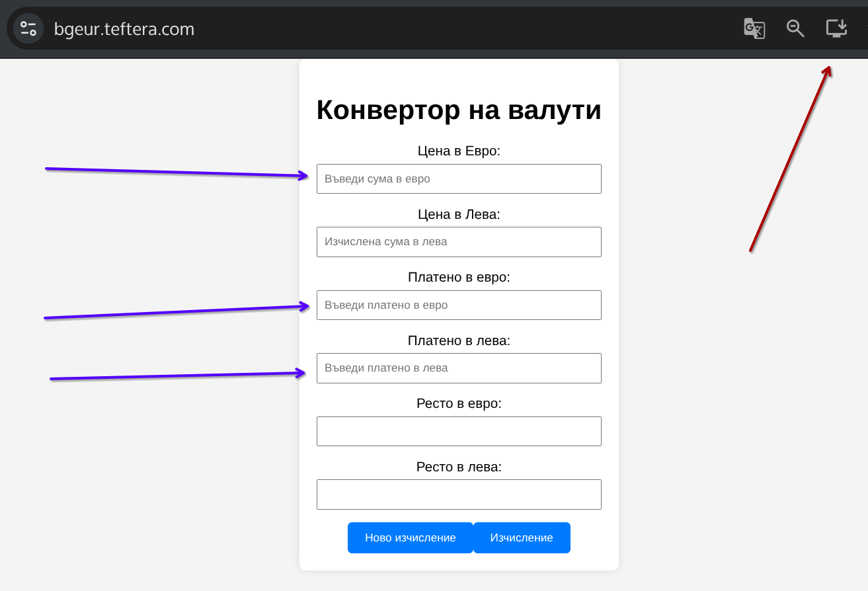The width and height of the screenshot is (868, 591).
Task: Click the install app icon in address bar
Action: pos(836,28)
